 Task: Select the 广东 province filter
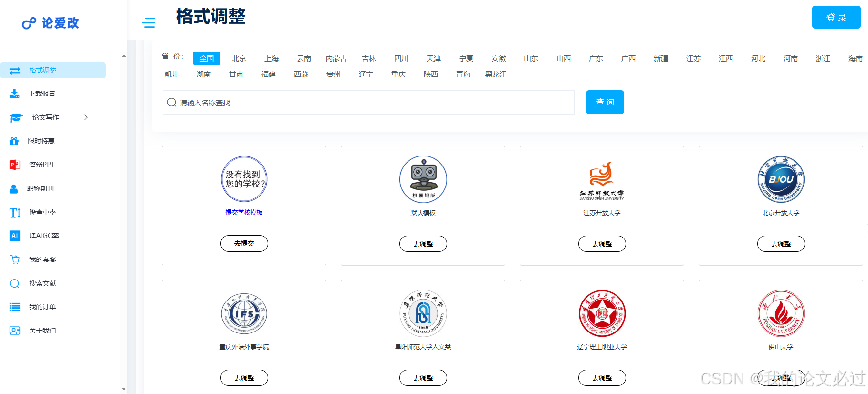pyautogui.click(x=596, y=58)
